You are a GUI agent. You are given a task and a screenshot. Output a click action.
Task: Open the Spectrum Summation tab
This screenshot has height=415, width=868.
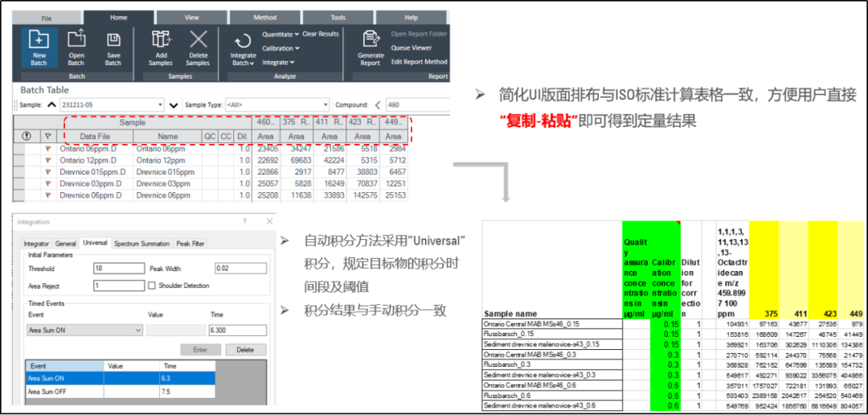point(143,244)
